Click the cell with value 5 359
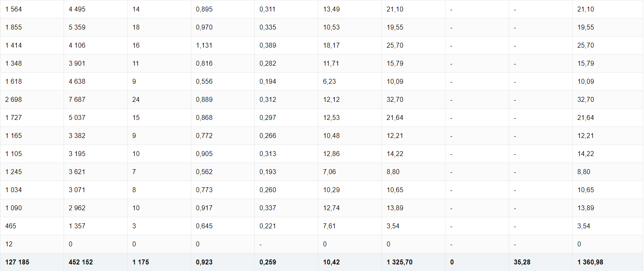Viewport: 644px width, 271px height. 96,27
